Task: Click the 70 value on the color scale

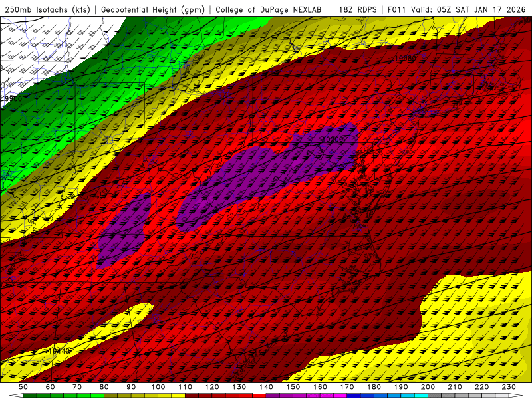Action: (x=77, y=387)
